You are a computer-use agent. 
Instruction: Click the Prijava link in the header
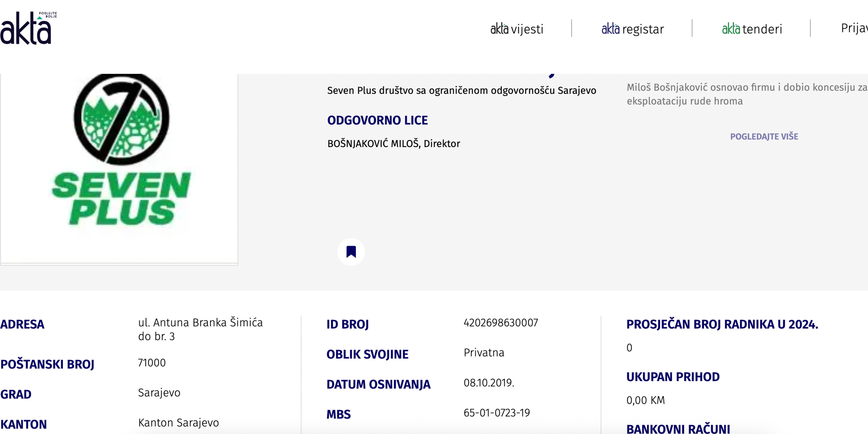click(x=854, y=28)
